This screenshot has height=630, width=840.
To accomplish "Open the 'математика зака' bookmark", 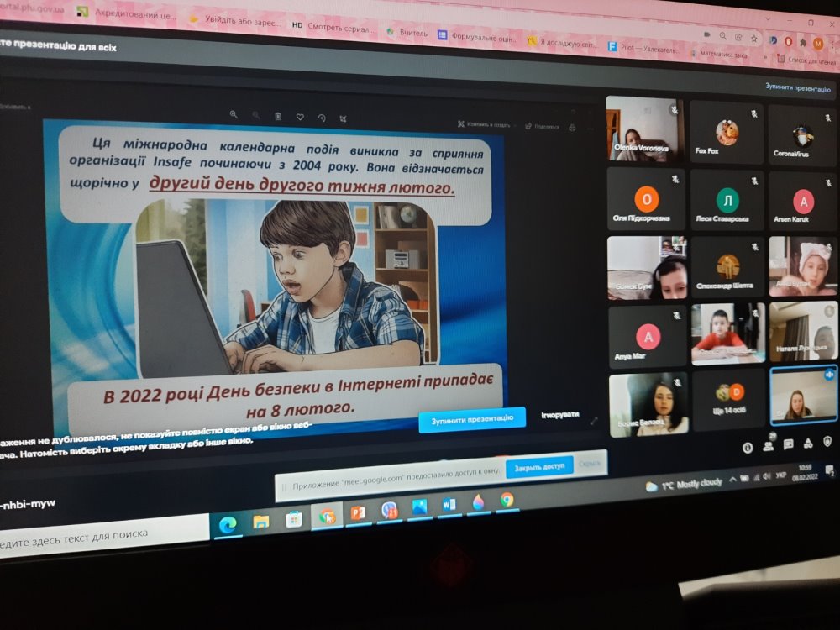I will click(718, 53).
